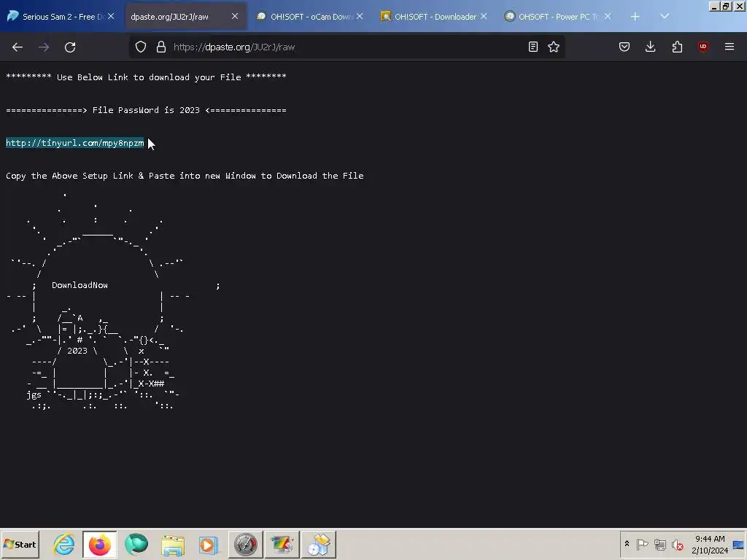Screen dimensions: 747x560
Task: Launch Internet Explorer from taskbar
Action: pos(64,545)
